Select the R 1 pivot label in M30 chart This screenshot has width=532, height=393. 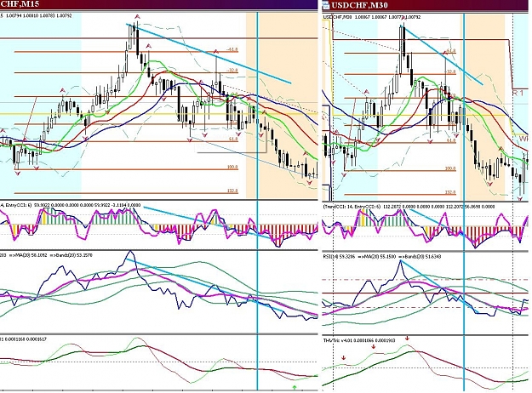518,93
